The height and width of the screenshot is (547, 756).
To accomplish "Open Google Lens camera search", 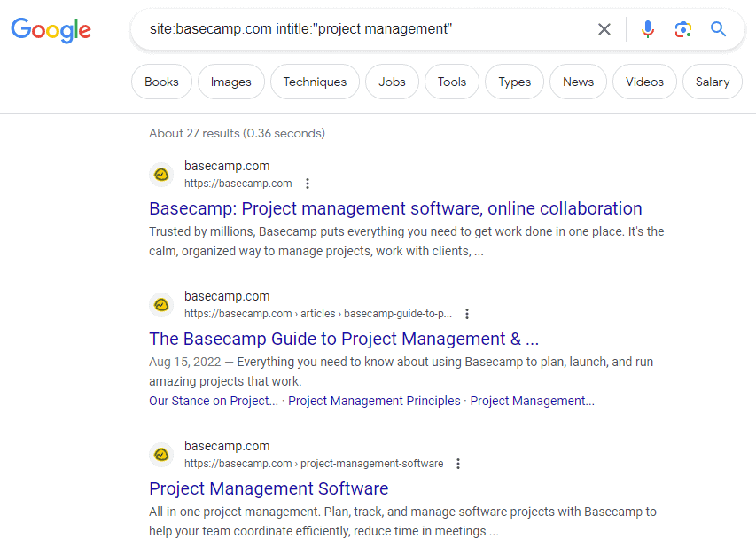I will (x=682, y=28).
